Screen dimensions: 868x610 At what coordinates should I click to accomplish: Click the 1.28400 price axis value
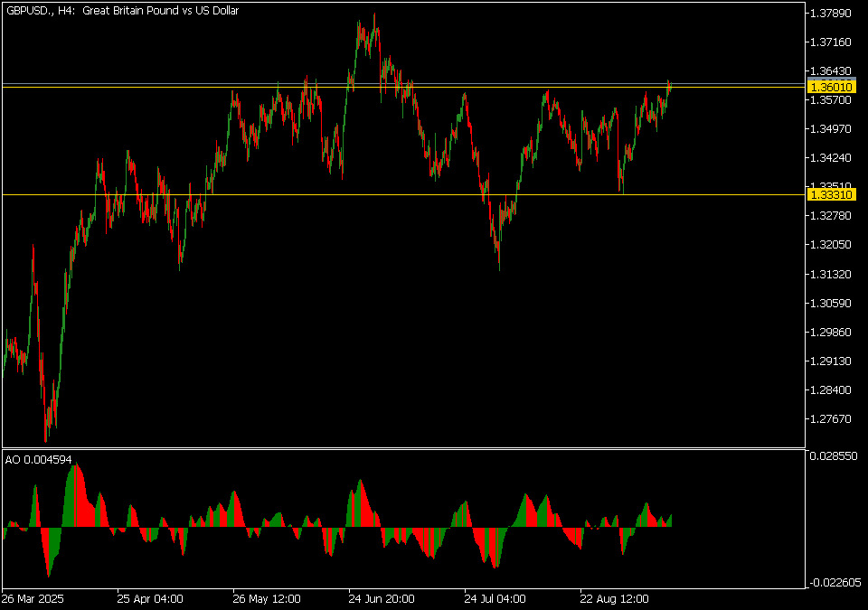pyautogui.click(x=830, y=390)
